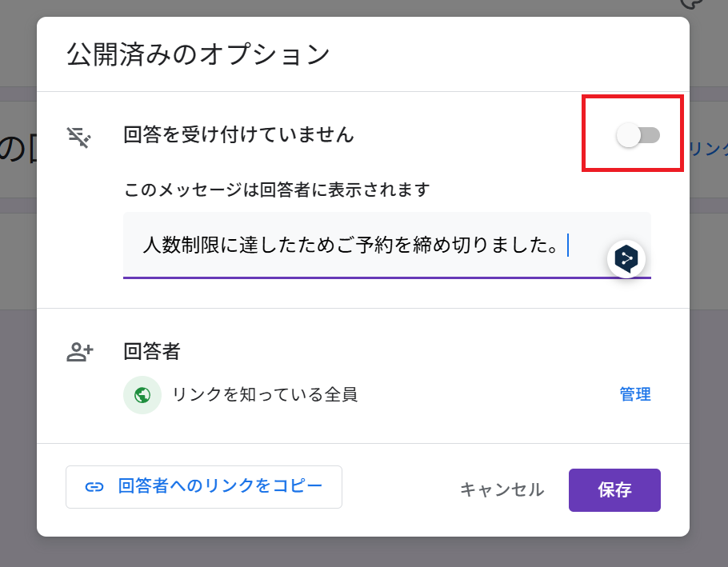Click the 回答を受け付けていません label
Image resolution: width=728 pixels, height=567 pixels.
(238, 134)
